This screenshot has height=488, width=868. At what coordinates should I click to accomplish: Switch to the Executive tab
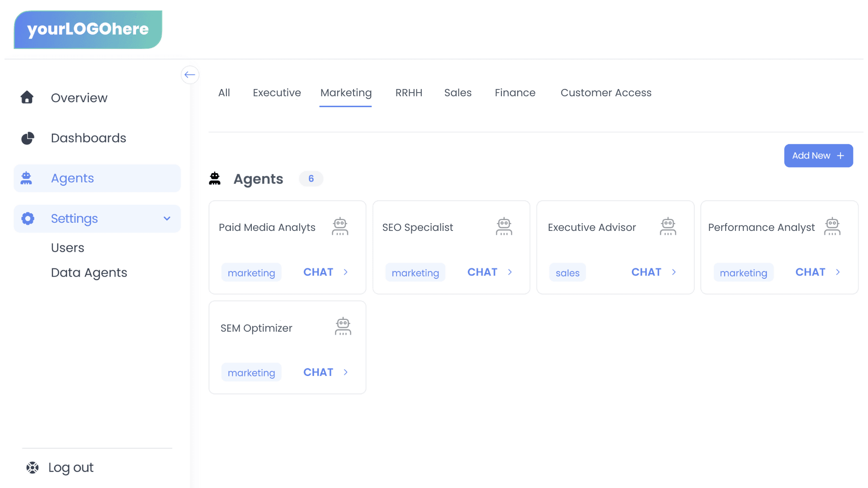277,93
